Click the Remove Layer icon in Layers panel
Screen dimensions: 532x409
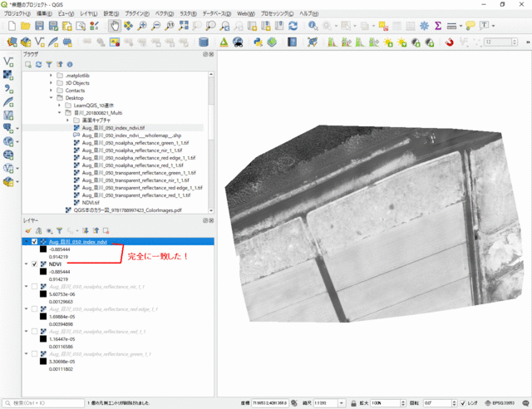coord(106,231)
